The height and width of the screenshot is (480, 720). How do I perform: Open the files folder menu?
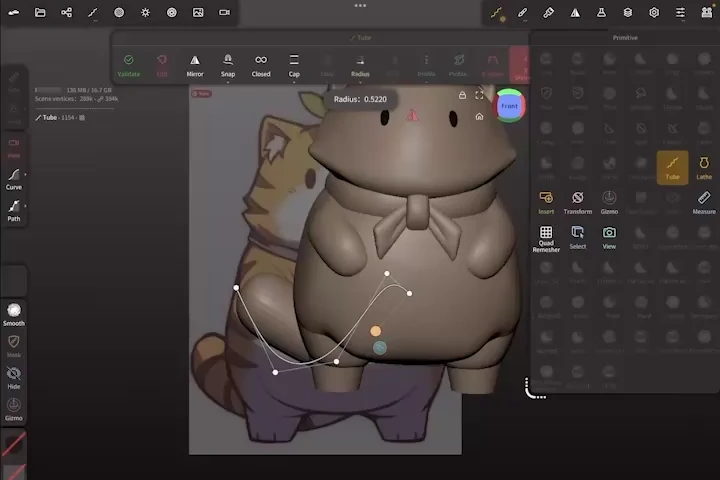[x=40, y=12]
